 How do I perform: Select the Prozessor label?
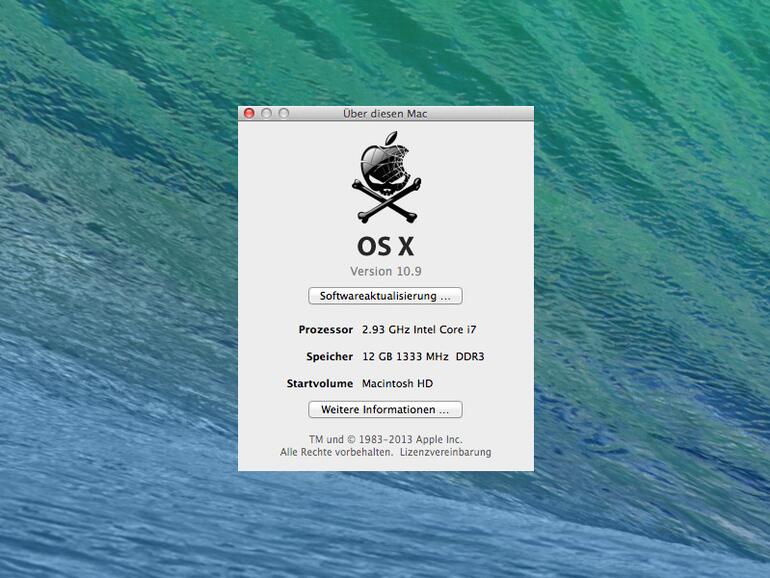point(325,329)
